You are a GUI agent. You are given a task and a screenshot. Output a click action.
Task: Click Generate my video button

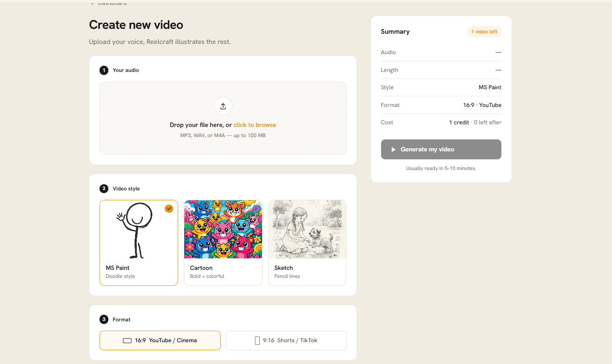click(441, 150)
